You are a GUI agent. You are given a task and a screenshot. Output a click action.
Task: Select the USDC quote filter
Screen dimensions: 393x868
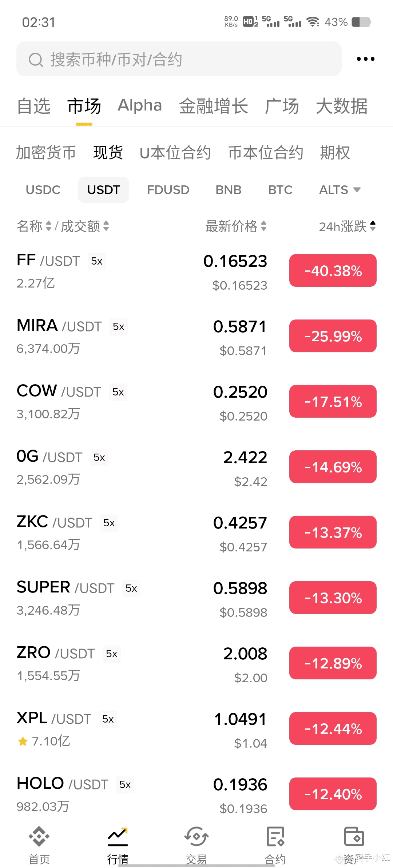coord(43,190)
